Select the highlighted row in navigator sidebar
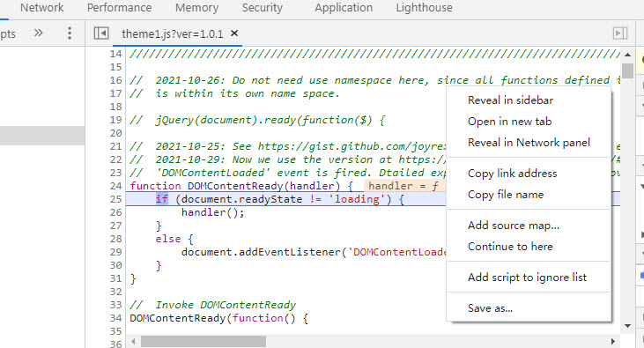Screen dimensions: 644x348 42,136
